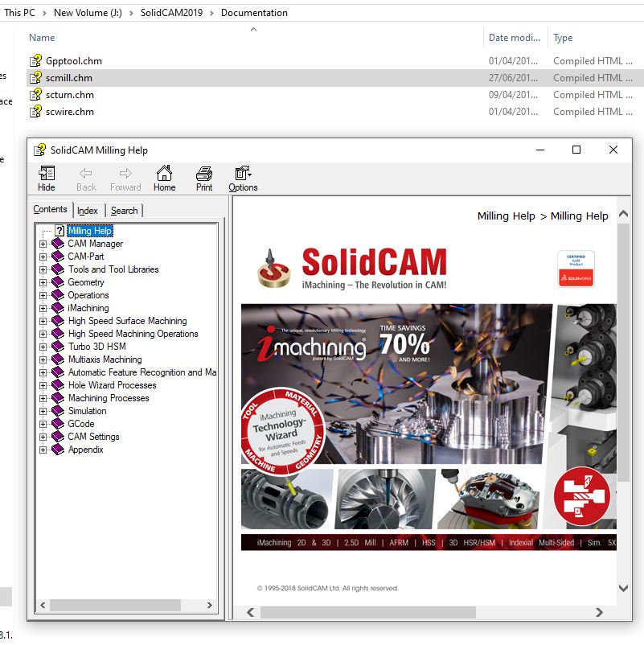Viewport: 644px width, 645px height.
Task: Expand the High Speed Surface Machining node
Action: click(43, 321)
